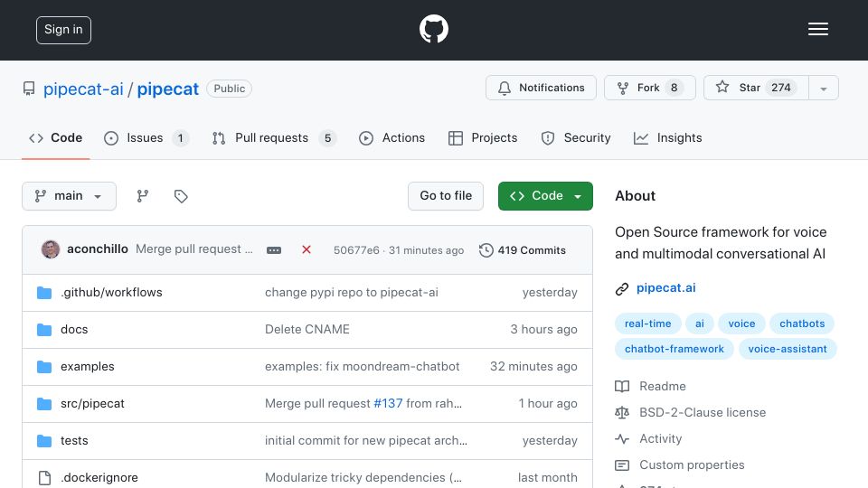
Task: Click aconchillo's avatar image
Action: point(51,249)
